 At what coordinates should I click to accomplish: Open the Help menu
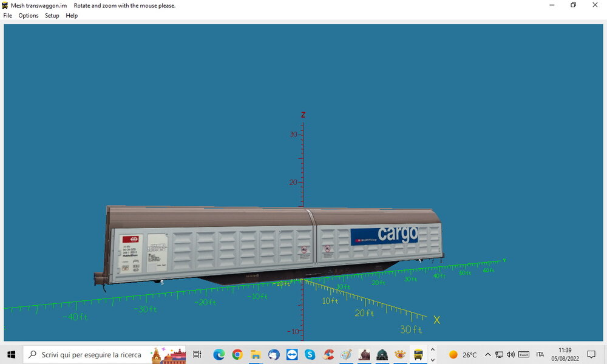[x=72, y=16]
